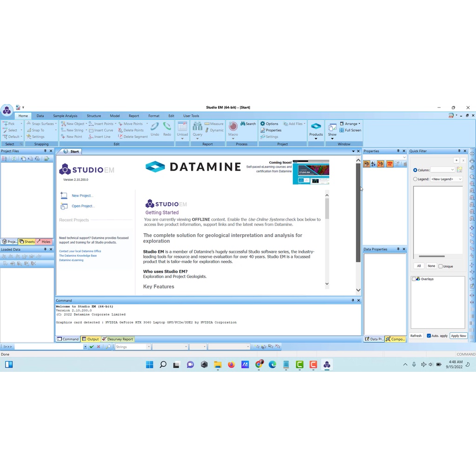Click legend icon beside Column dropdown
The width and height of the screenshot is (476, 476).
(x=459, y=170)
